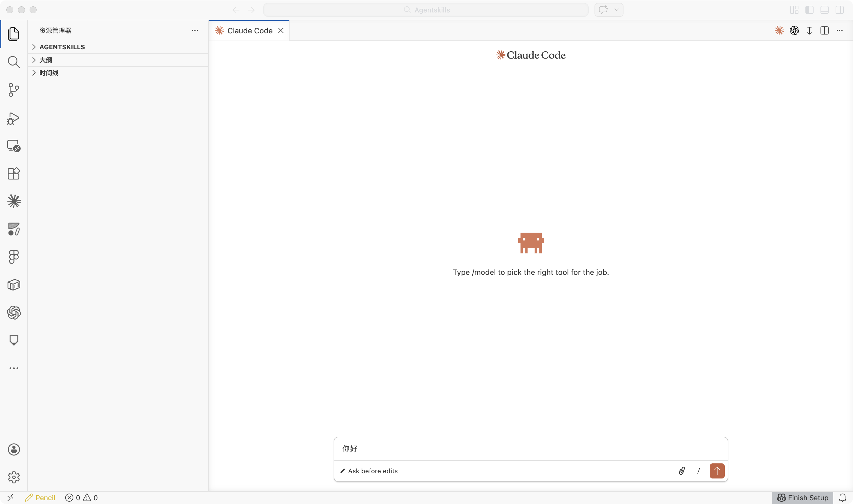
Task: Open editor More Actions menu
Action: 839,30
